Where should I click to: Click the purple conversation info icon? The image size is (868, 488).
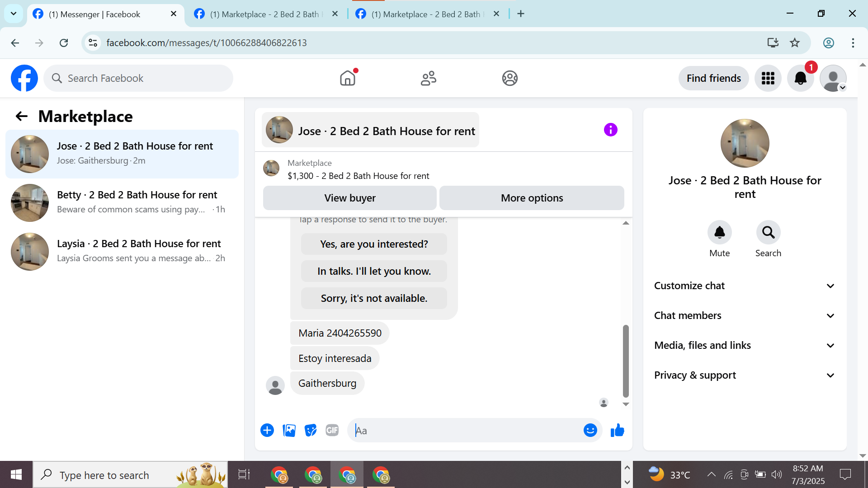tap(610, 130)
